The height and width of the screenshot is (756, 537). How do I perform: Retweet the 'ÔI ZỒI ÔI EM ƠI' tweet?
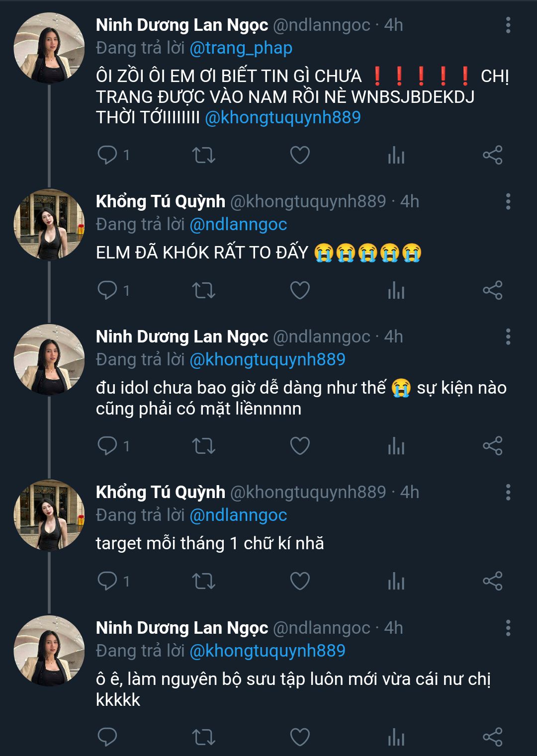203,155
